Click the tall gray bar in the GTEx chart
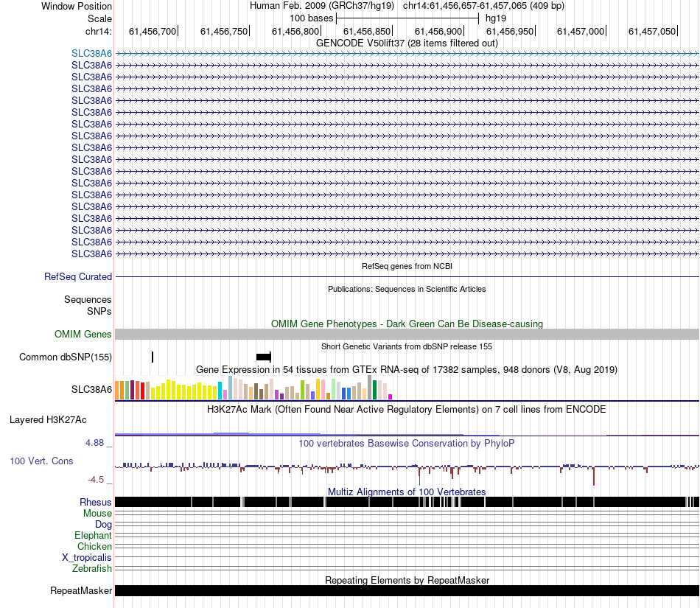This screenshot has width=700, height=608. pyautogui.click(x=370, y=388)
